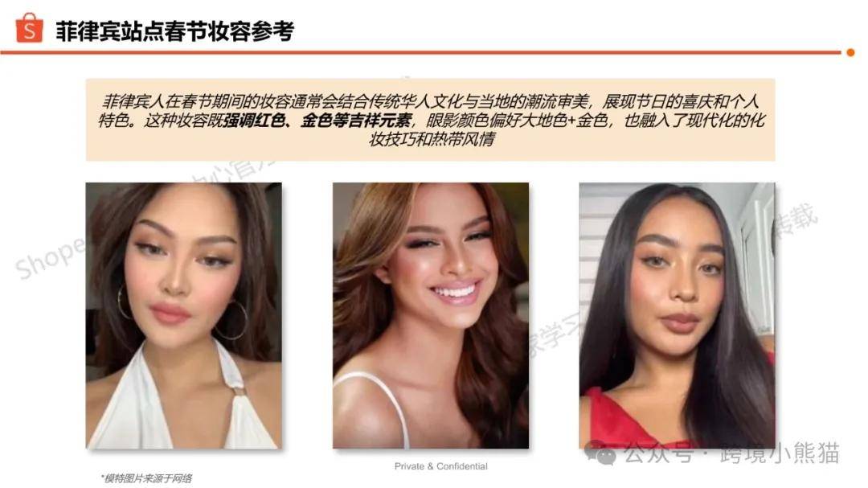Image resolution: width=868 pixels, height=488 pixels.
Task: Click the gray Shope watermark at left edge
Action: [x=49, y=257]
